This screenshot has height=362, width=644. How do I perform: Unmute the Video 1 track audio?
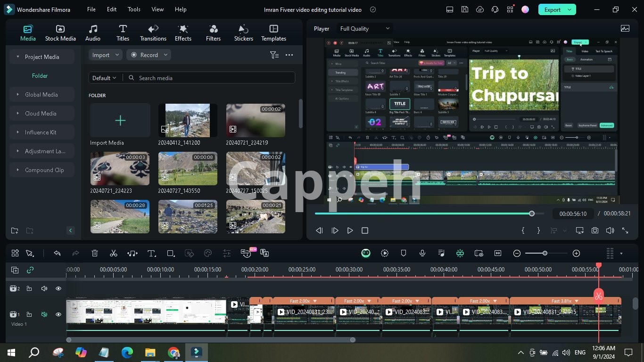point(44,314)
